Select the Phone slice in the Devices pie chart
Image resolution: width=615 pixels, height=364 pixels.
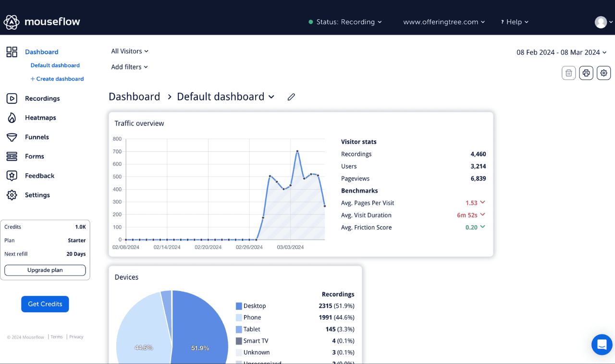(x=144, y=346)
